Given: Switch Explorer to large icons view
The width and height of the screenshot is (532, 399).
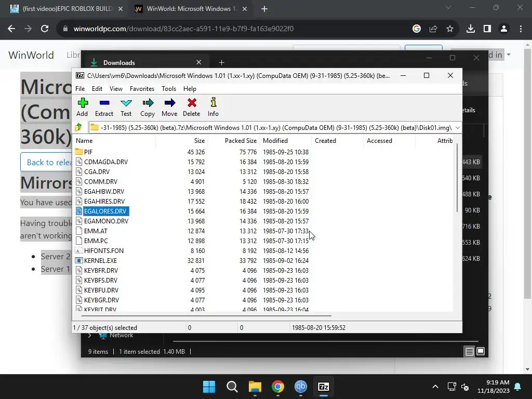Looking at the screenshot, I should click(481, 351).
